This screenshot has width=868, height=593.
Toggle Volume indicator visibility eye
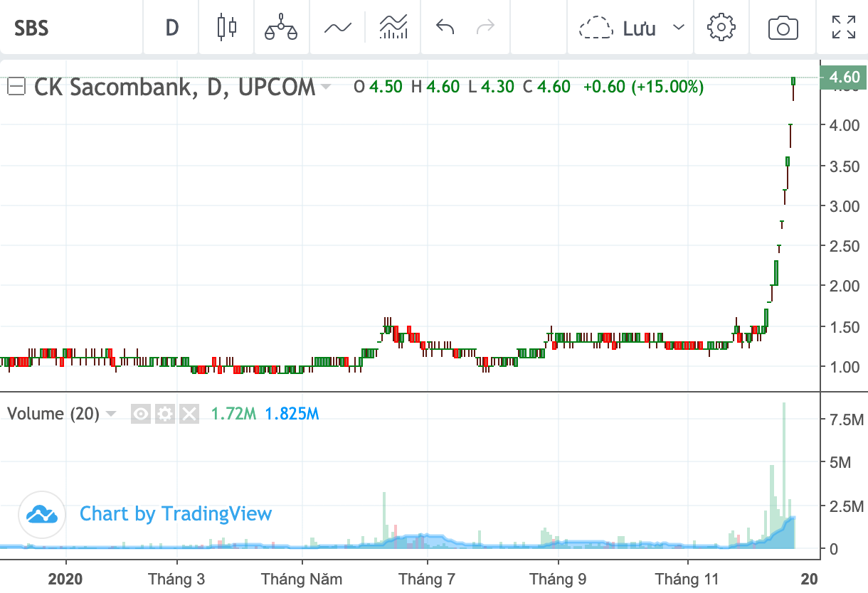tap(141, 414)
